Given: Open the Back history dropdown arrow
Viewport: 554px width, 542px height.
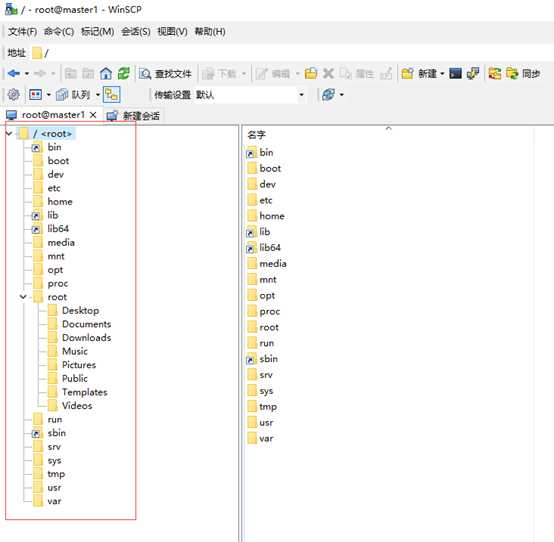Looking at the screenshot, I should tap(27, 74).
